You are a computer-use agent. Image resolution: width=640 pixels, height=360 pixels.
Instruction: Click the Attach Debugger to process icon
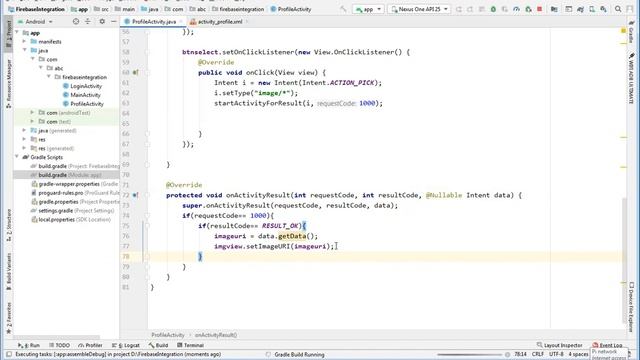coord(528,9)
